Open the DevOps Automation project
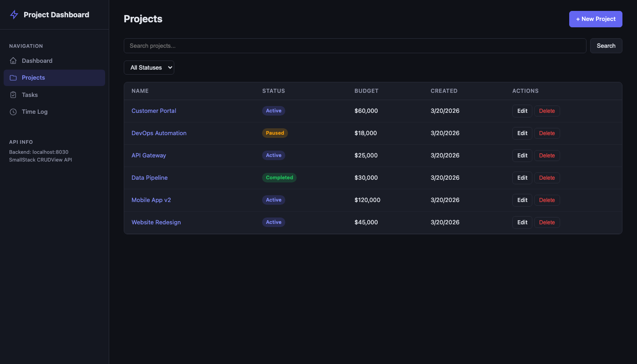The width and height of the screenshot is (637, 364). pos(159,133)
